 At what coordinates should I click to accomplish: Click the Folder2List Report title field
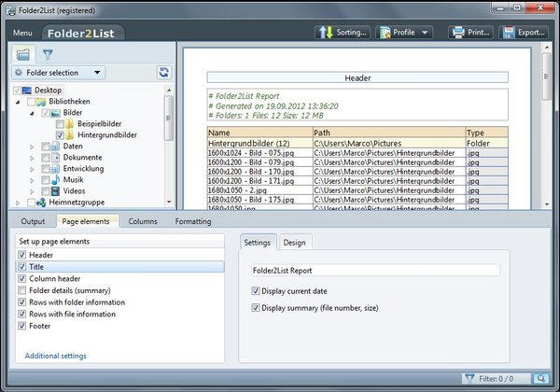(375, 271)
